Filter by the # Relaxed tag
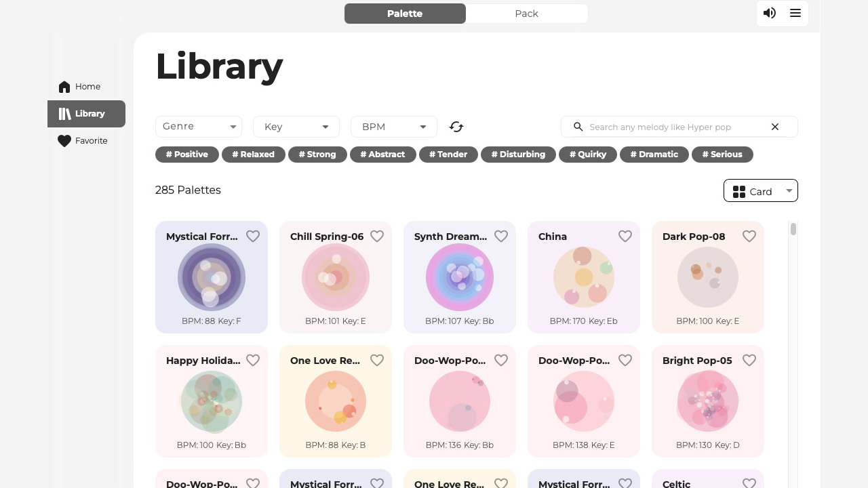Image resolution: width=868 pixels, height=488 pixels. tap(254, 155)
